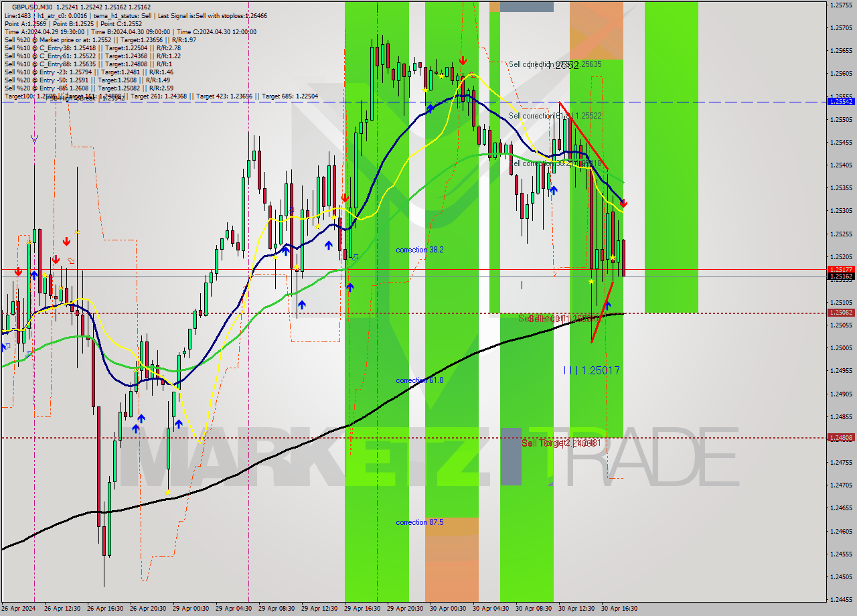Click the '30 Apr 04:30' time label
The height and width of the screenshot is (616, 857).
pos(491,609)
